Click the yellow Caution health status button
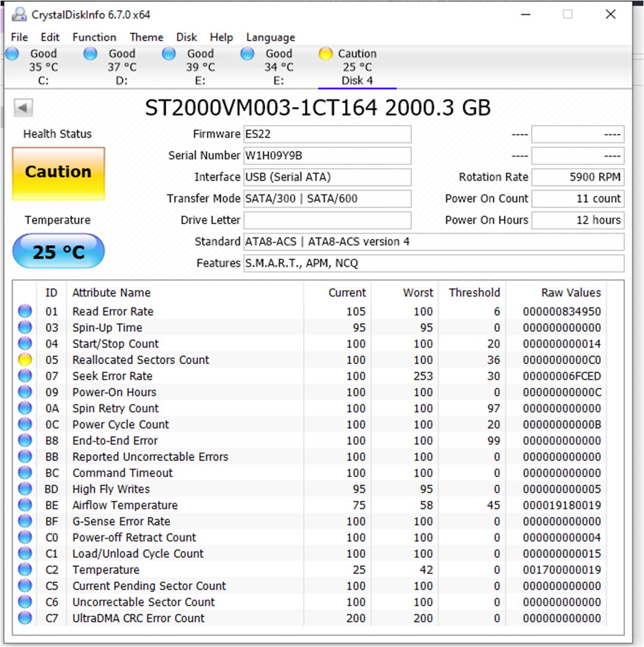This screenshot has width=644, height=647. click(59, 174)
